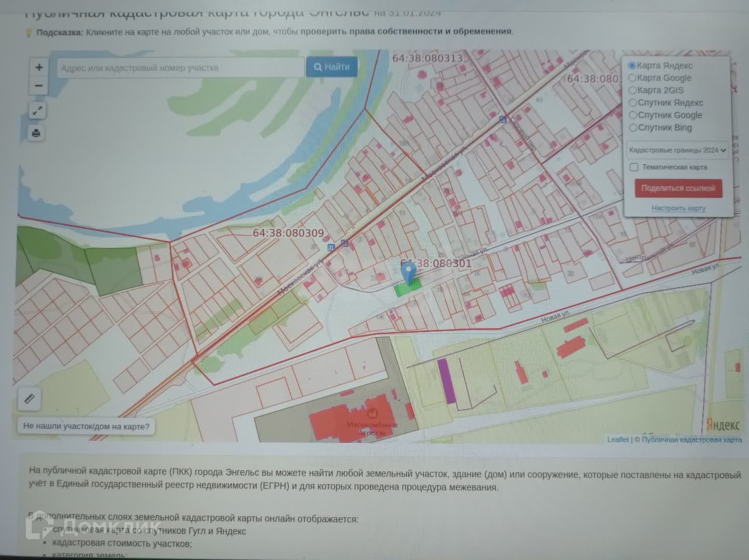This screenshot has height=560, width=749.
Task: Click the print map icon
Action: pyautogui.click(x=36, y=133)
